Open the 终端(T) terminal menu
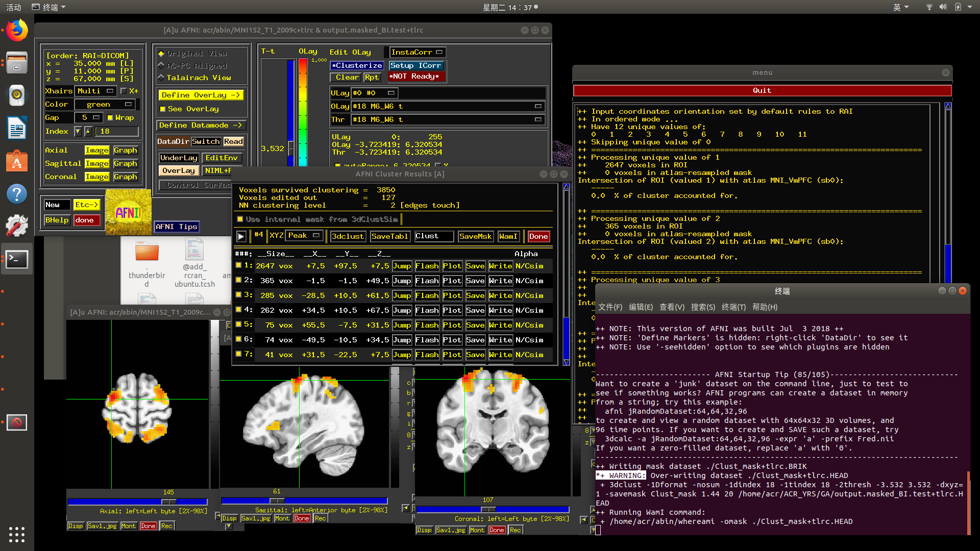This screenshot has width=980, height=551. click(734, 307)
